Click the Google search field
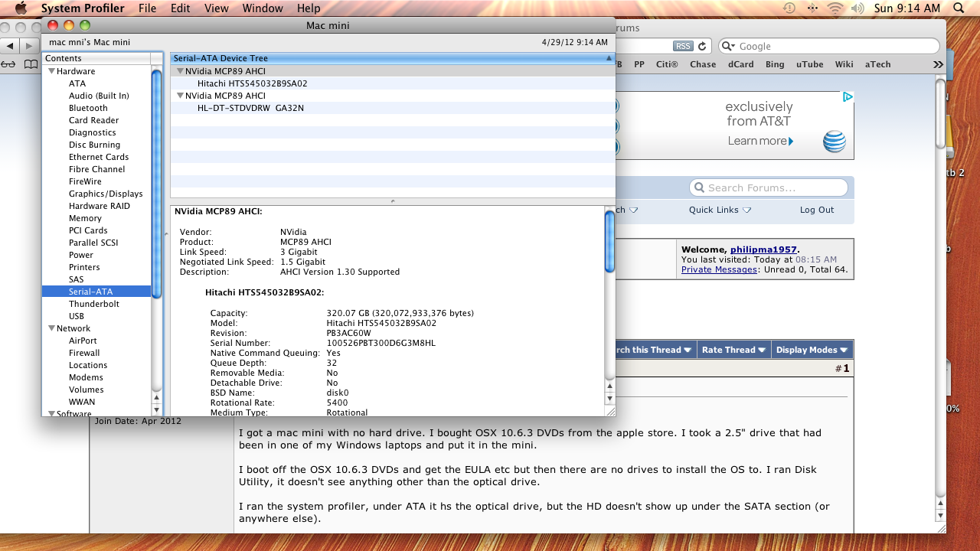The image size is (980, 551). click(829, 46)
